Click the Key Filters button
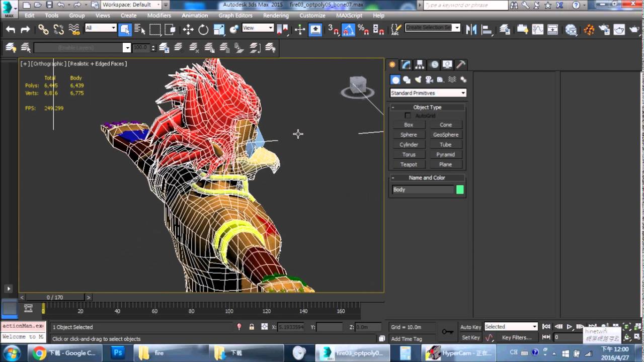 tap(517, 337)
